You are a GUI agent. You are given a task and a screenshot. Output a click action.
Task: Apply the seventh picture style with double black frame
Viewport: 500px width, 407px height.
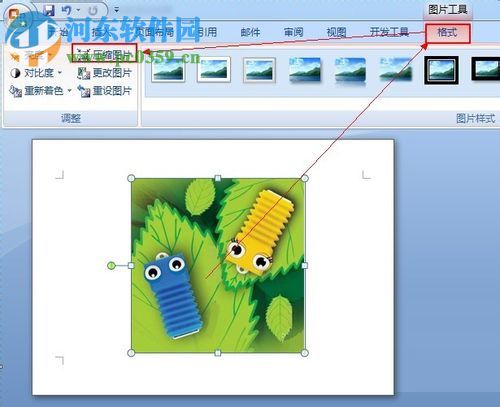[x=441, y=70]
